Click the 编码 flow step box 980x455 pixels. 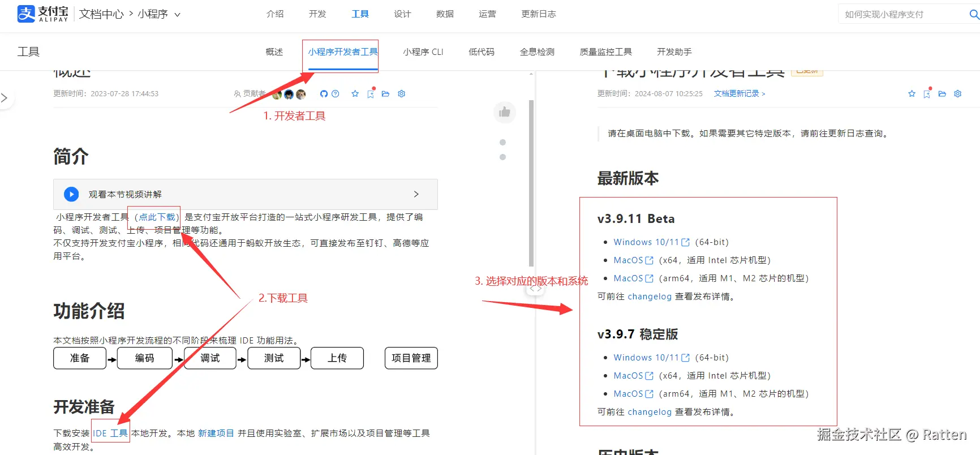pyautogui.click(x=144, y=358)
